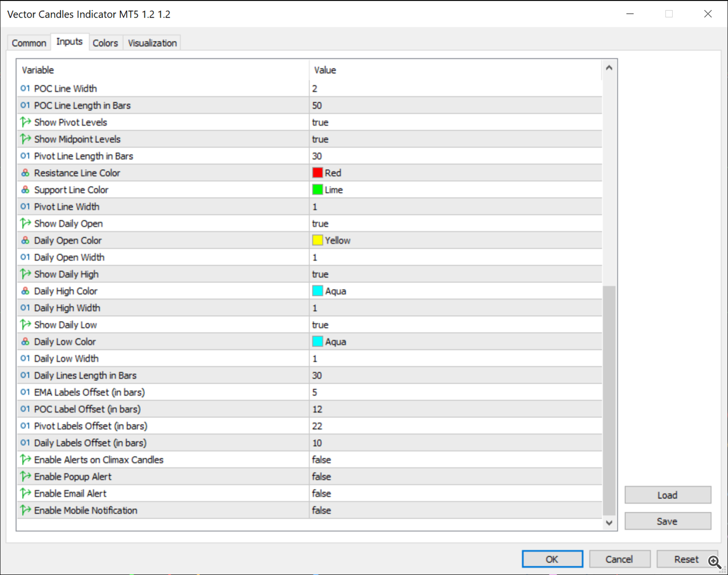Image resolution: width=728 pixels, height=575 pixels.
Task: Click the boolean icon for Enable Alerts on Climax Candles
Action: tap(25, 459)
